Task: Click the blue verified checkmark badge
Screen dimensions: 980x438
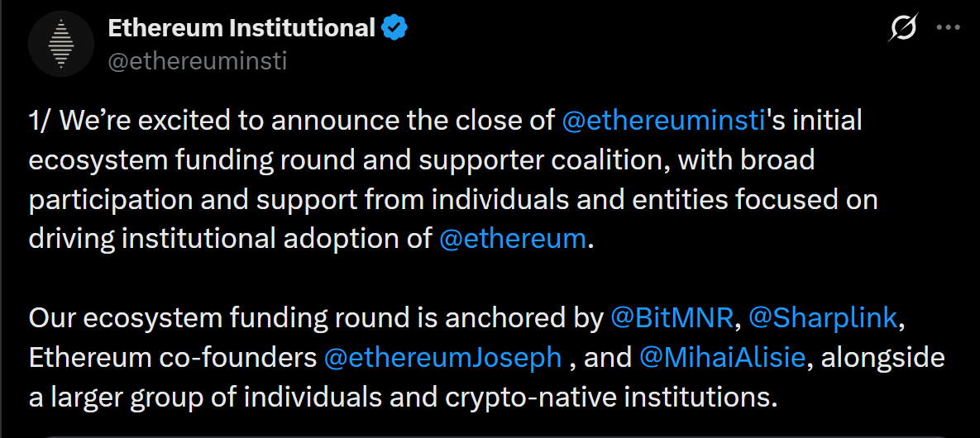Action: tap(395, 28)
